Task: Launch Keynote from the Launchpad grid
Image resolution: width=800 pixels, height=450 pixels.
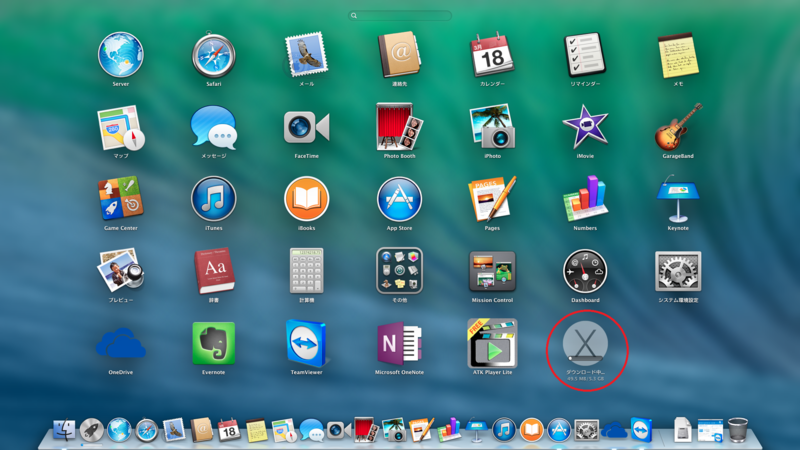Action: pyautogui.click(x=678, y=199)
